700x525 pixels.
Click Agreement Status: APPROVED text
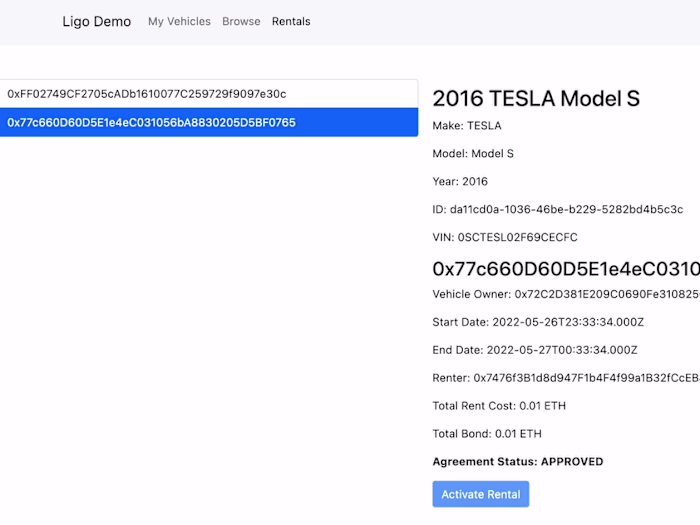[x=518, y=462]
